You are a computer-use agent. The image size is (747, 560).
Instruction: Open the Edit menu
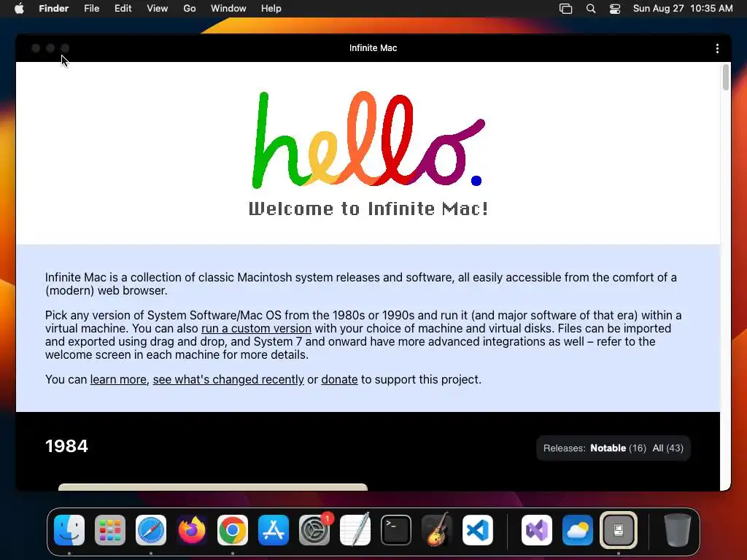tap(123, 9)
